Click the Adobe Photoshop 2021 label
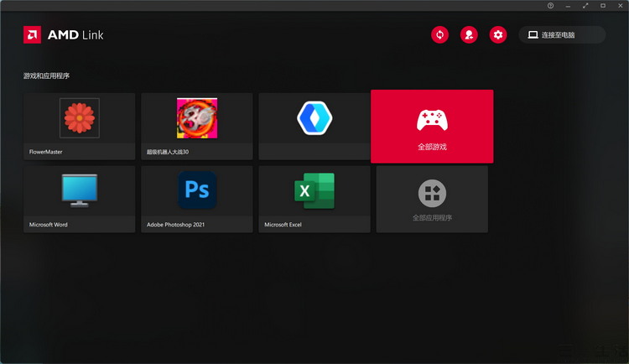The width and height of the screenshot is (629, 364). [x=175, y=225]
